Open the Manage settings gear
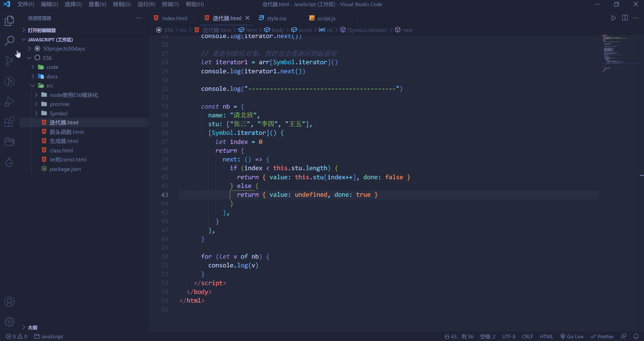The width and height of the screenshot is (644, 341). [9, 322]
